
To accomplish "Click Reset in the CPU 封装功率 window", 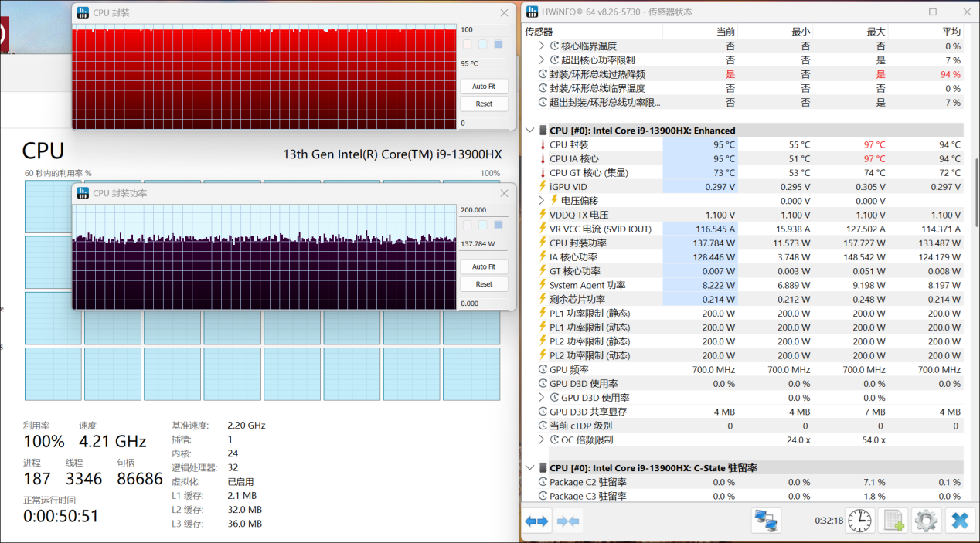I will pyautogui.click(x=483, y=283).
